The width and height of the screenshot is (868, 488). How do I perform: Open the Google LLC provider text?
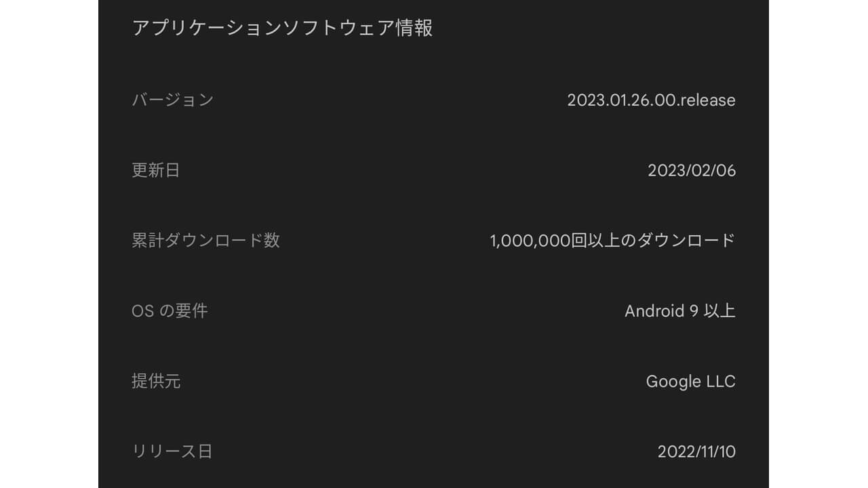(x=690, y=382)
